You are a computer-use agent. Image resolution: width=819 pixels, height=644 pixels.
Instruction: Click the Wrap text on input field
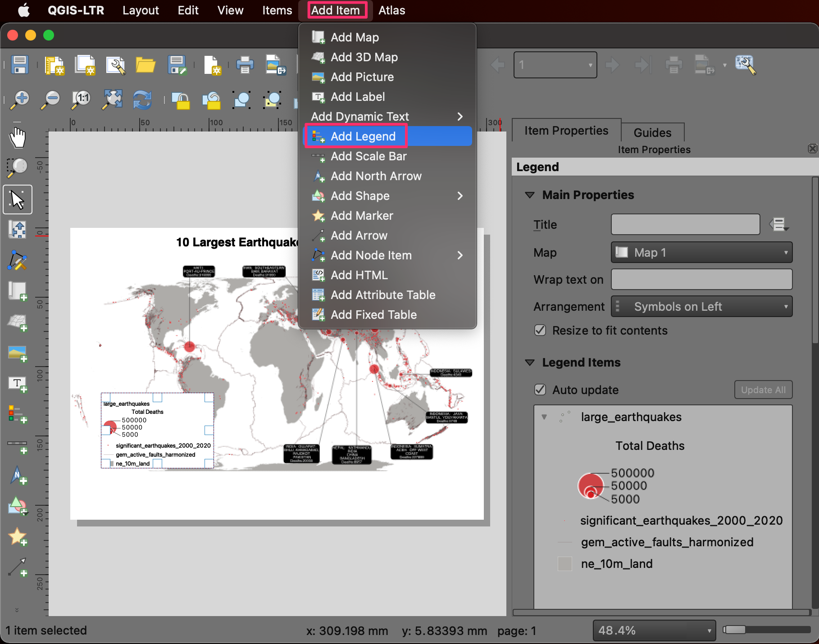coord(701,279)
